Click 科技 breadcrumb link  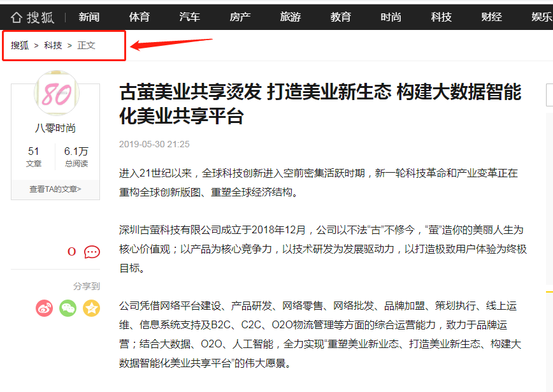[x=53, y=45]
